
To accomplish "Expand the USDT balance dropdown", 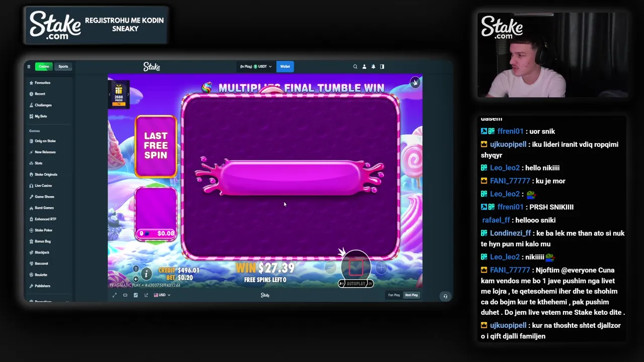I will (x=256, y=66).
